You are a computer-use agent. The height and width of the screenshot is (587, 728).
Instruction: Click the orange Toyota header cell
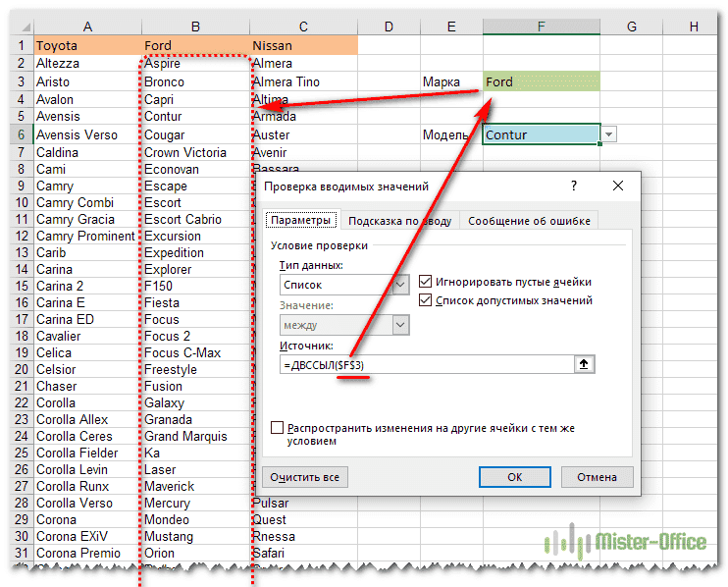coord(86,45)
